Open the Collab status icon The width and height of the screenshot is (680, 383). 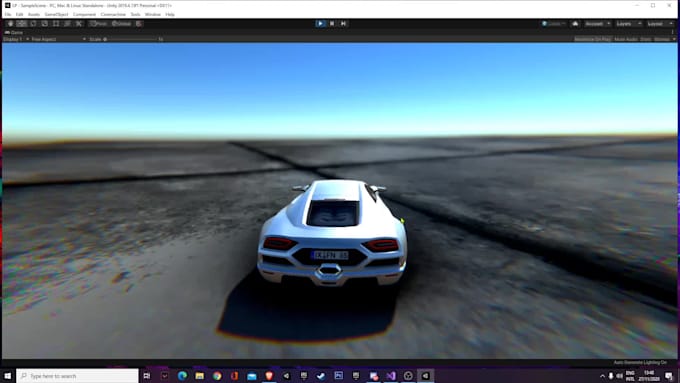(x=553, y=23)
